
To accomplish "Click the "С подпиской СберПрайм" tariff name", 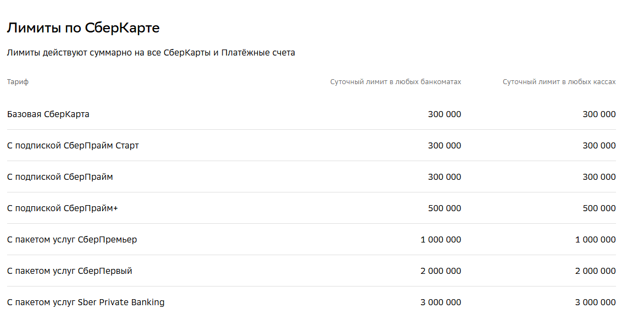I will [60, 177].
